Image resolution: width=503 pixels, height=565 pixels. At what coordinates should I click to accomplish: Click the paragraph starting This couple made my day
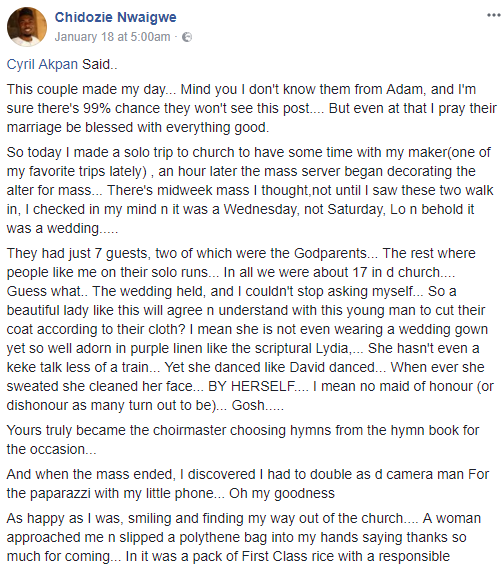point(252,108)
